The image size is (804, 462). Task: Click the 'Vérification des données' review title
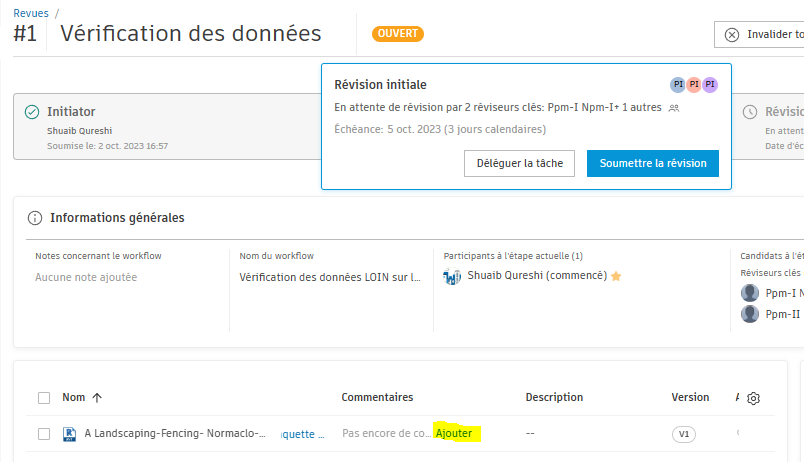tap(191, 34)
